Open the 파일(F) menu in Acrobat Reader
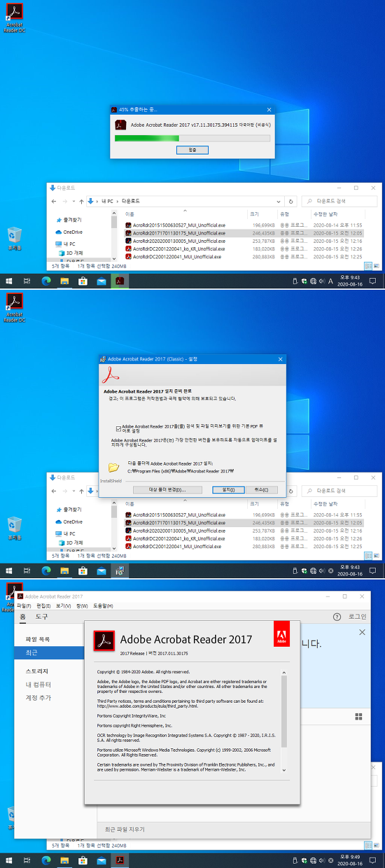This screenshot has width=385, height=868. pyautogui.click(x=24, y=605)
